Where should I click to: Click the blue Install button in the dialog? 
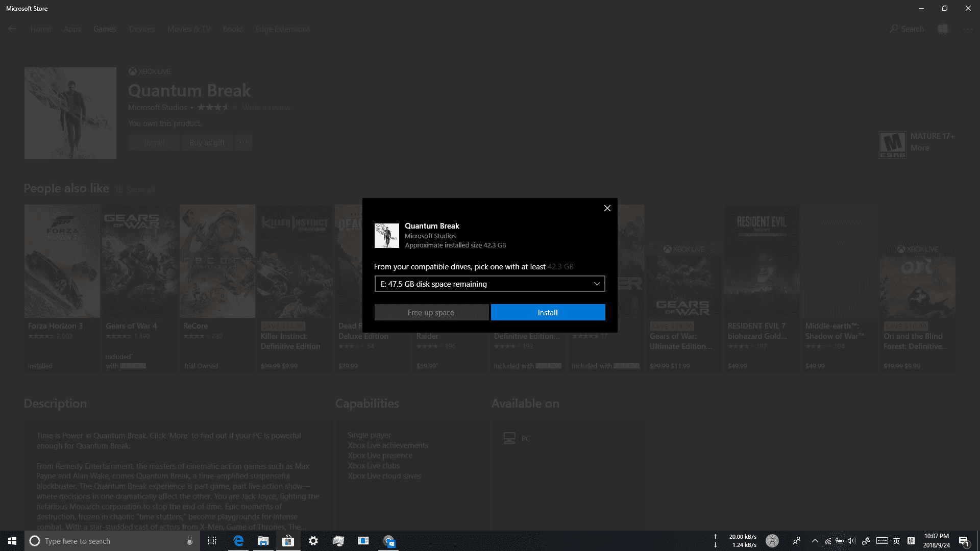pyautogui.click(x=548, y=312)
